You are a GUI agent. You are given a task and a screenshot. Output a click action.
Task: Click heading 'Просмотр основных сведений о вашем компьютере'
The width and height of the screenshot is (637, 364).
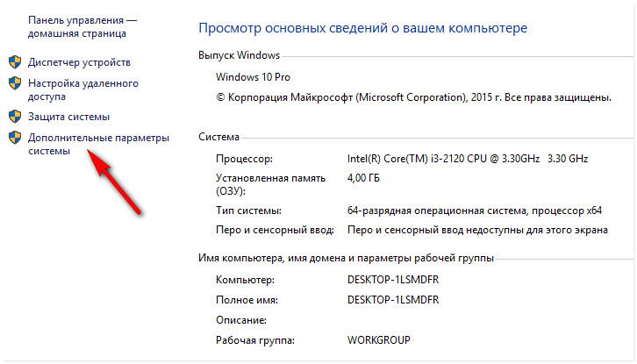coord(362,28)
